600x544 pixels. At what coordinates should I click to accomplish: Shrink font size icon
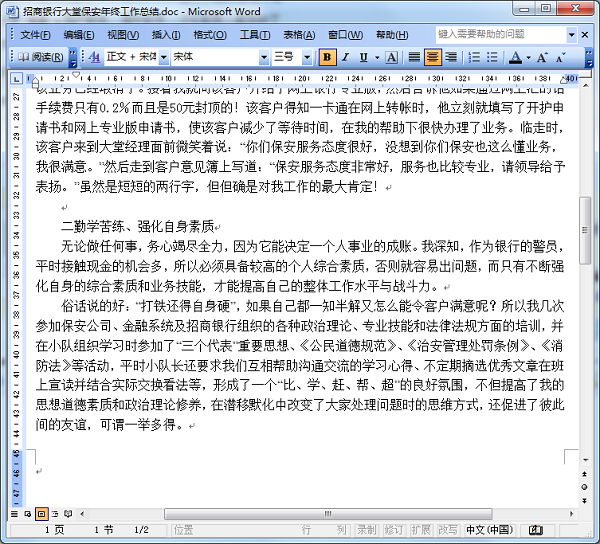click(561, 57)
